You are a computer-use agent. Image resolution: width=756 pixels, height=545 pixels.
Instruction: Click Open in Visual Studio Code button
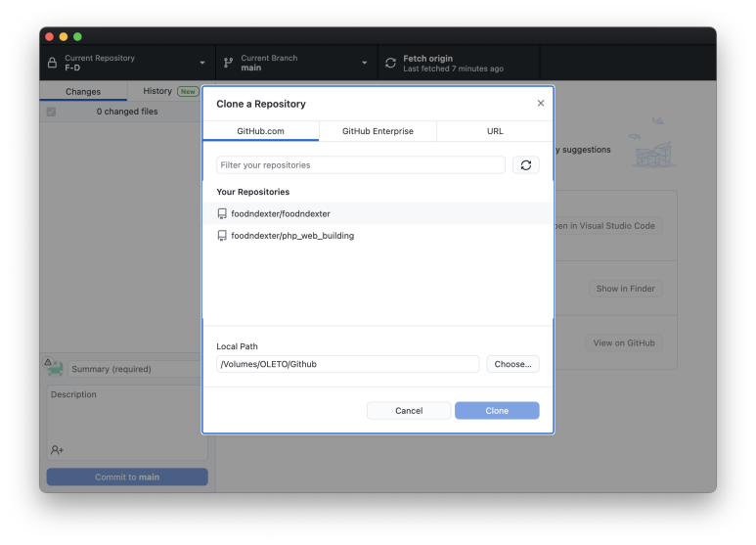point(608,226)
